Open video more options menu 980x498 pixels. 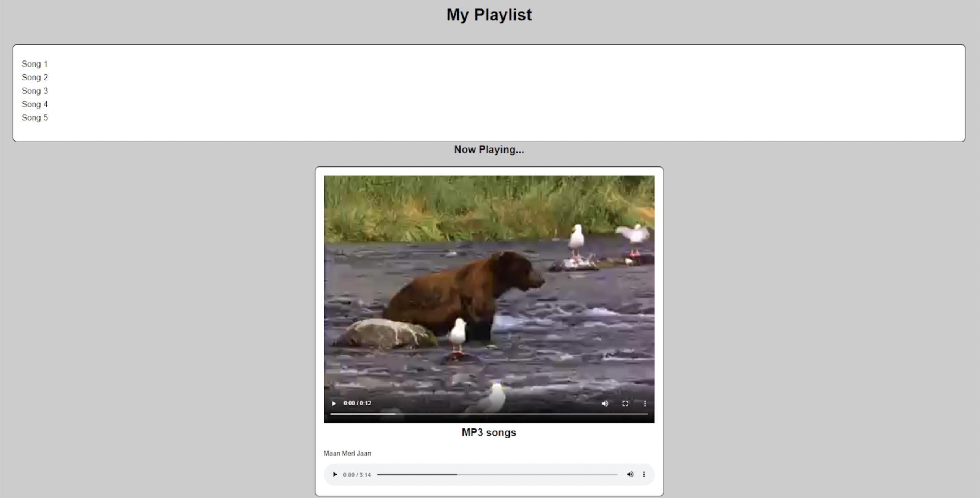[645, 403]
